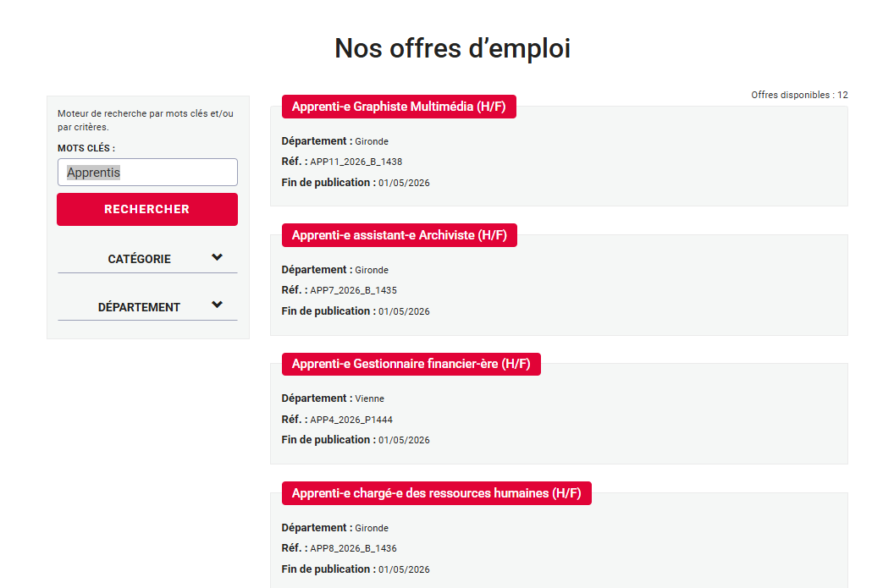Click reference APP4_2026_P1444 on financier offer
883x588 pixels.
coord(350,419)
